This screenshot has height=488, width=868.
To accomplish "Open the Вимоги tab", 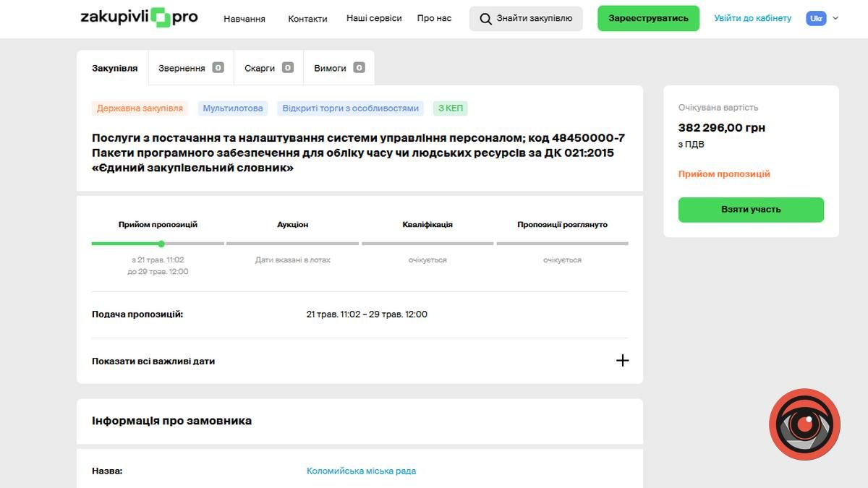I will click(329, 67).
